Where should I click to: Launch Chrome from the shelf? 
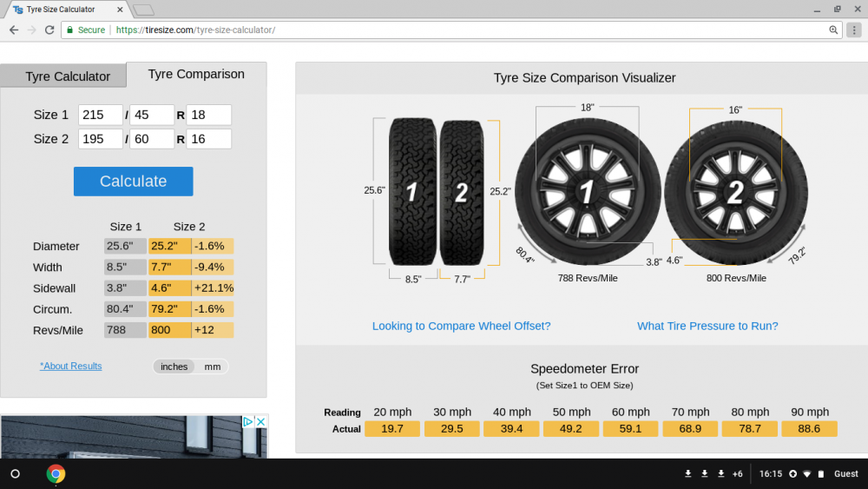pyautogui.click(x=56, y=474)
